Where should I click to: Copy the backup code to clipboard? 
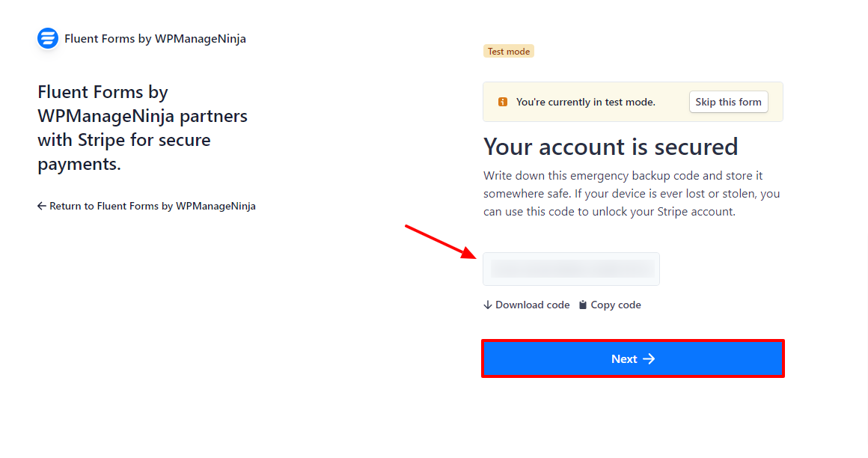pos(610,305)
